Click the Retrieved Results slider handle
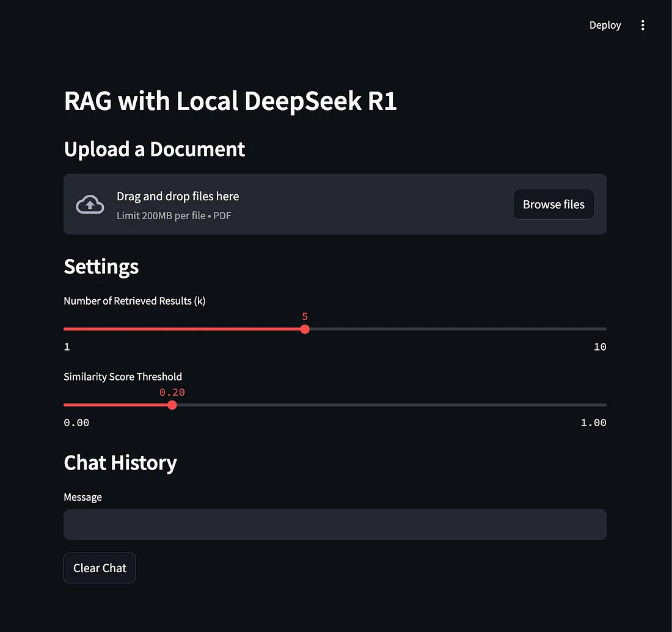672x632 pixels. 305,329
